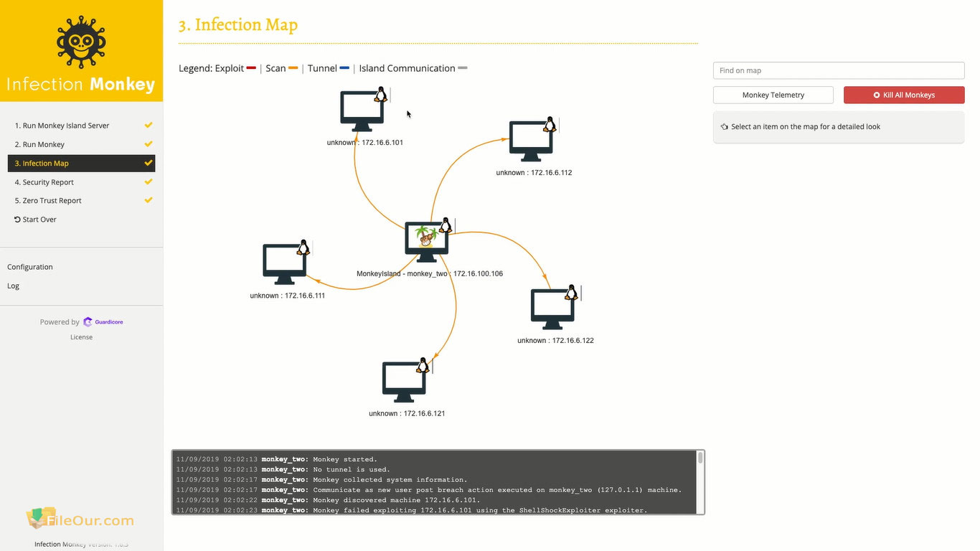Select the 172.16.6.121 computer node

tap(405, 382)
